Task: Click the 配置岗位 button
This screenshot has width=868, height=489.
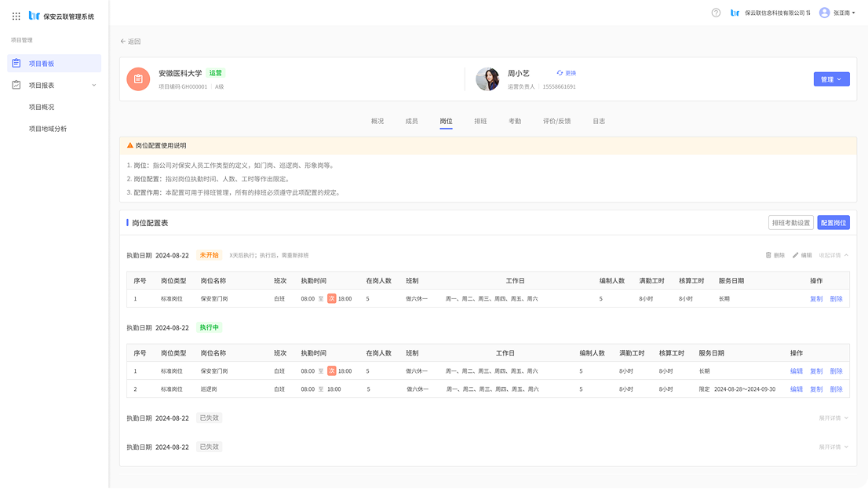Action: (833, 223)
